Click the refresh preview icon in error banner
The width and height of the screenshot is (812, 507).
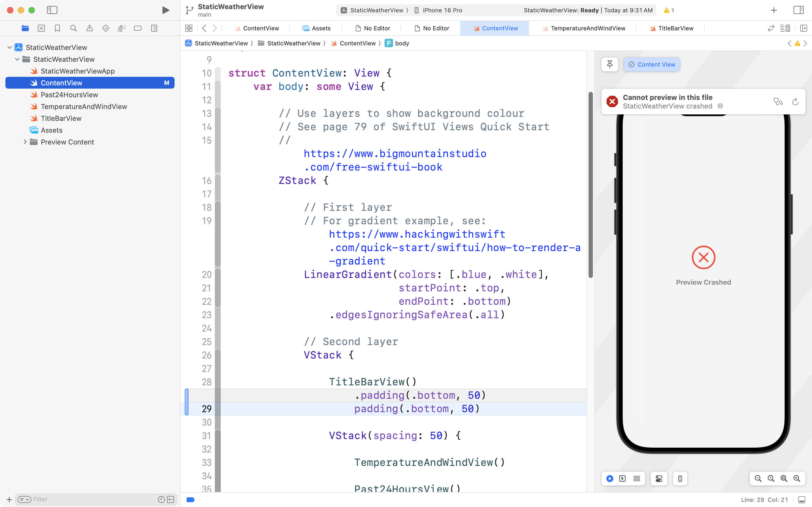tap(795, 102)
